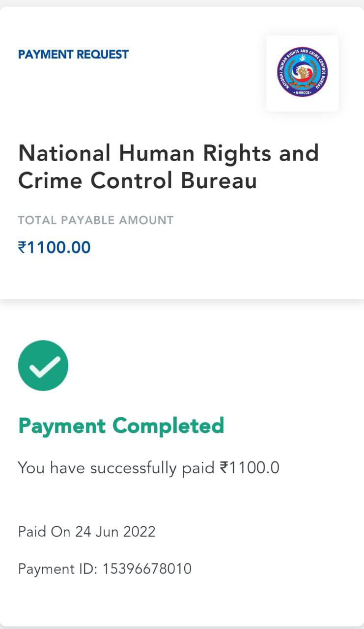
Task: Click the word "AMOUNT" in the grey label
Action: (x=145, y=220)
